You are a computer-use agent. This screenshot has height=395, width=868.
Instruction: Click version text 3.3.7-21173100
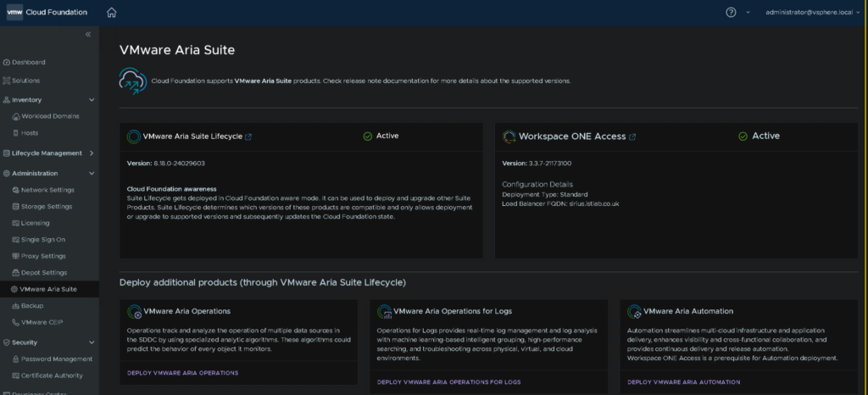click(x=551, y=164)
